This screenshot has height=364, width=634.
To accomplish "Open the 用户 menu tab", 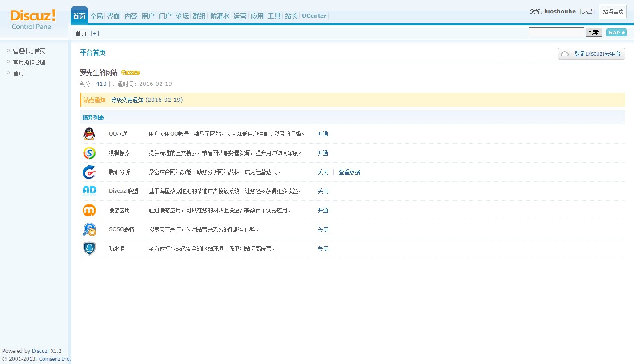I will click(148, 16).
